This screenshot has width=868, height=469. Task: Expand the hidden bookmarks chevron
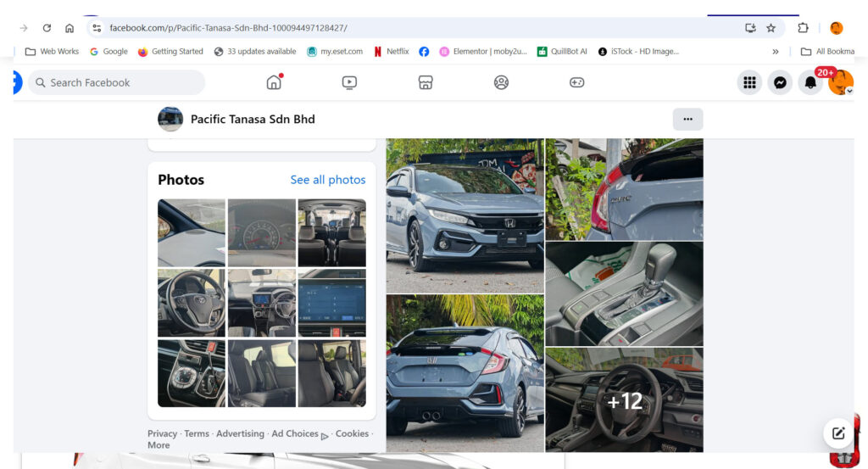776,52
